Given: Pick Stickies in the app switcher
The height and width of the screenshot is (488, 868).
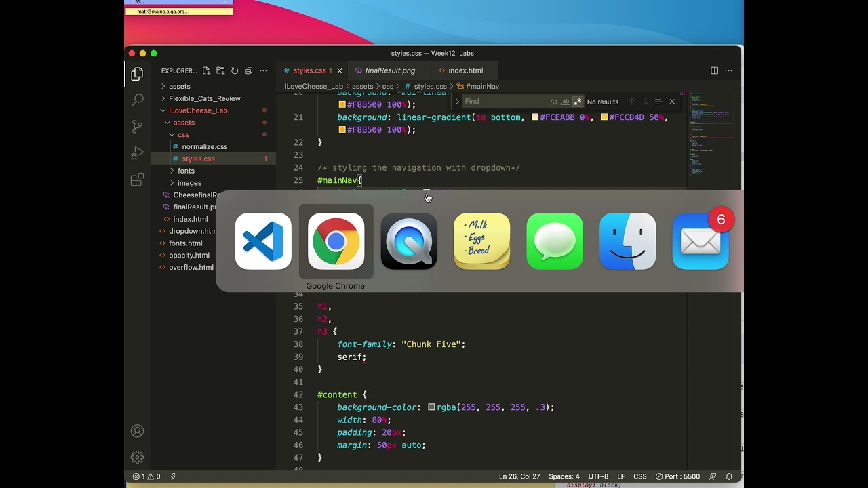Looking at the screenshot, I should click(481, 241).
